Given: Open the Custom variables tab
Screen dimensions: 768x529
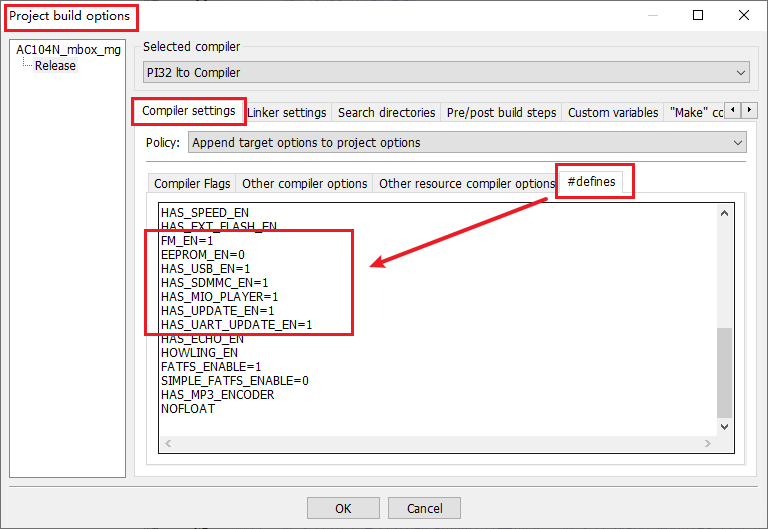Looking at the screenshot, I should (x=613, y=113).
